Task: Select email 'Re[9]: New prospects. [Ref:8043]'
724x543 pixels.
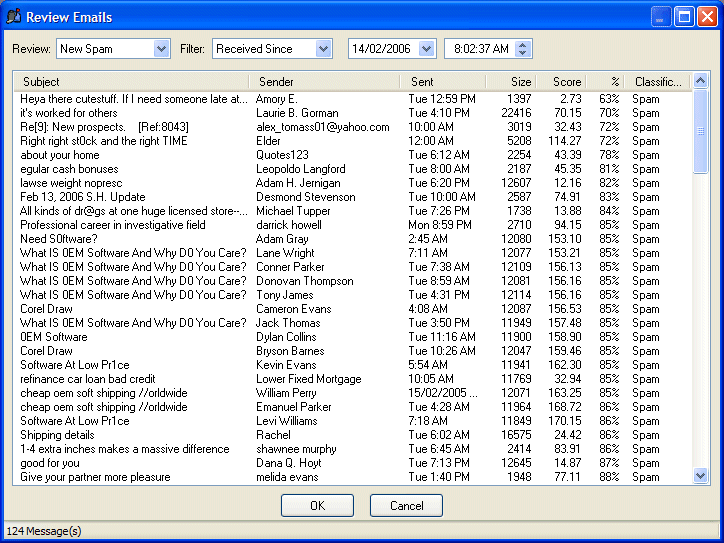Action: point(104,127)
